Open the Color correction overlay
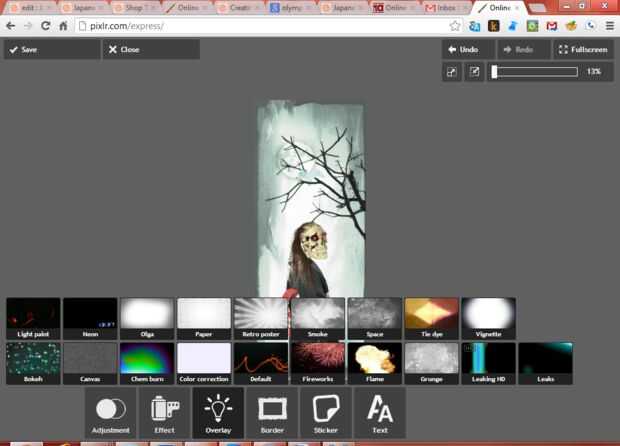620x446 pixels. 204,363
